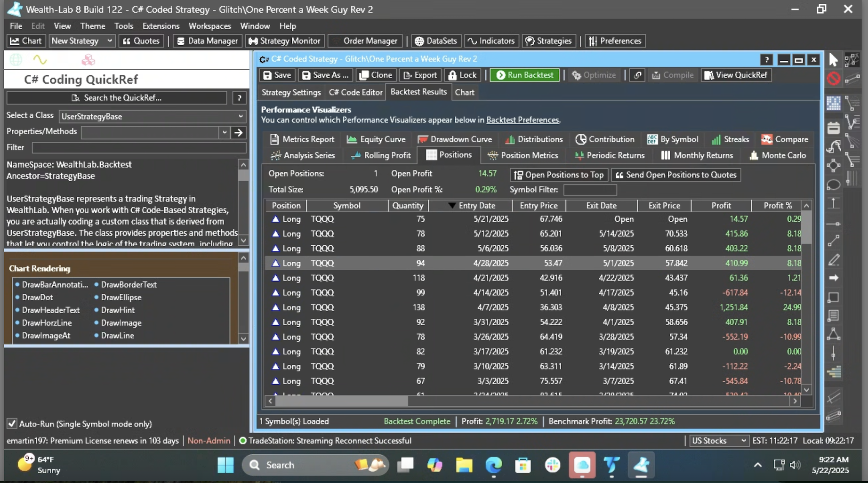Viewport: 868px width, 483px height.
Task: Open the Theme menu
Action: click(92, 26)
